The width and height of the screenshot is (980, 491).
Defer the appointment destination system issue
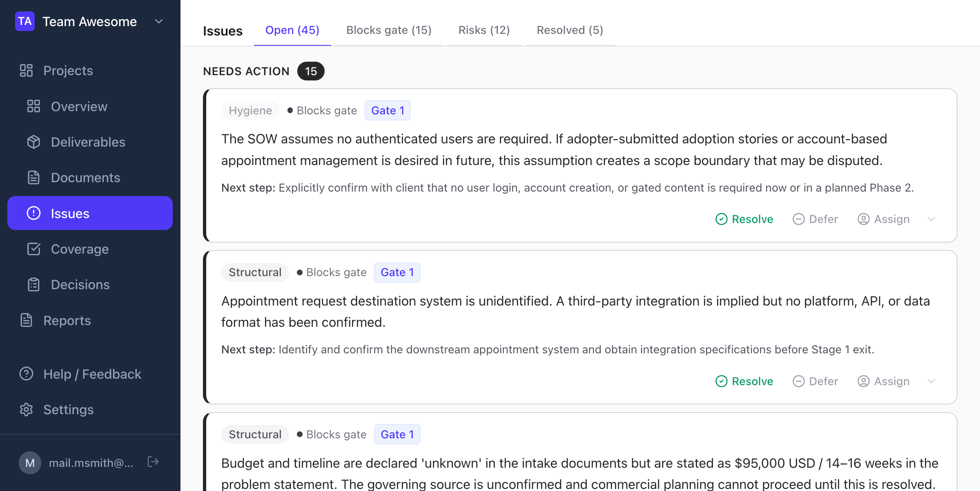click(815, 381)
